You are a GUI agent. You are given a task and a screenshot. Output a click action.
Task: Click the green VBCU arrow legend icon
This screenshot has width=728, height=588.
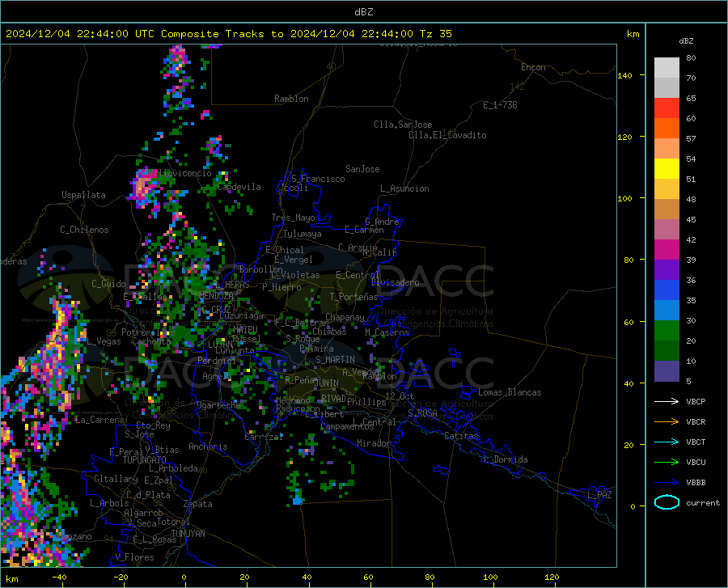(x=667, y=463)
